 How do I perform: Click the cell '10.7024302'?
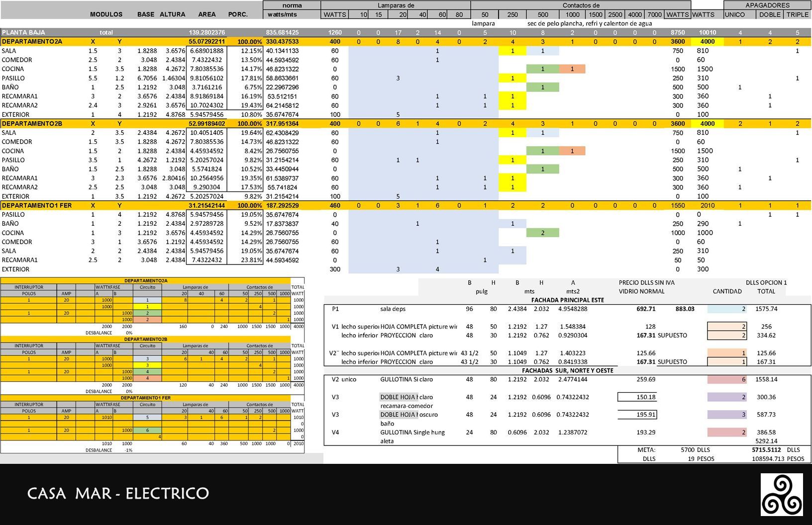[x=206, y=105]
